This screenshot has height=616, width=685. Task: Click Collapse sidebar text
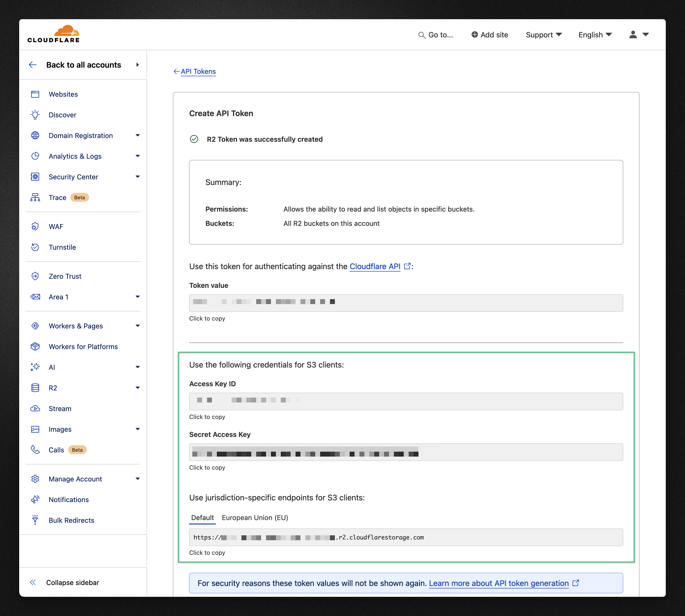pyautogui.click(x=73, y=583)
